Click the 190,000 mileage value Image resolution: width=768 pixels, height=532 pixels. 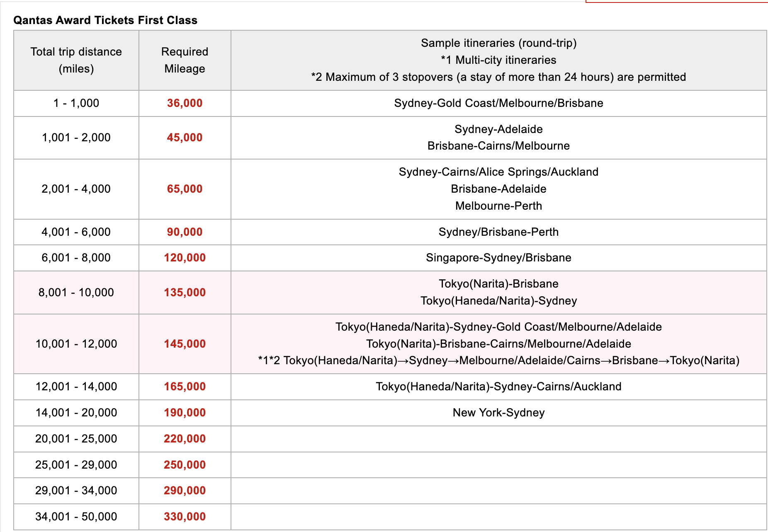(x=185, y=413)
